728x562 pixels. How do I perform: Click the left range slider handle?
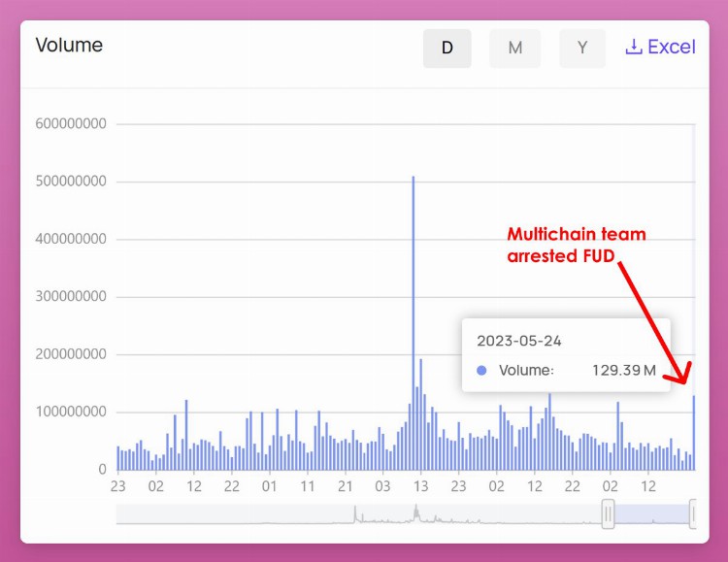pos(608,513)
